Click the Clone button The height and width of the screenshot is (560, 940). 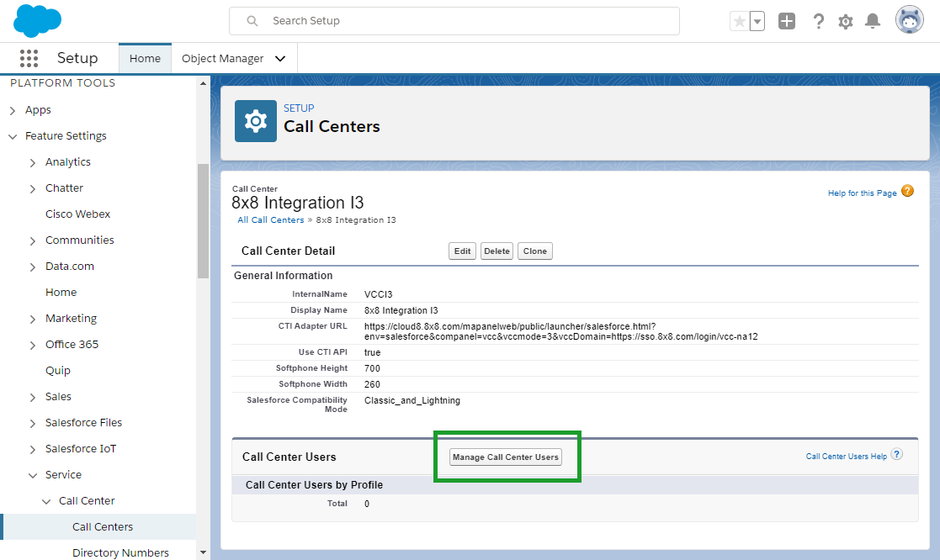(x=534, y=251)
